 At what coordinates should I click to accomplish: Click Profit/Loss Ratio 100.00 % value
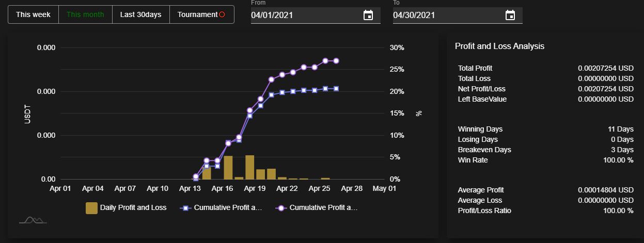(618, 210)
